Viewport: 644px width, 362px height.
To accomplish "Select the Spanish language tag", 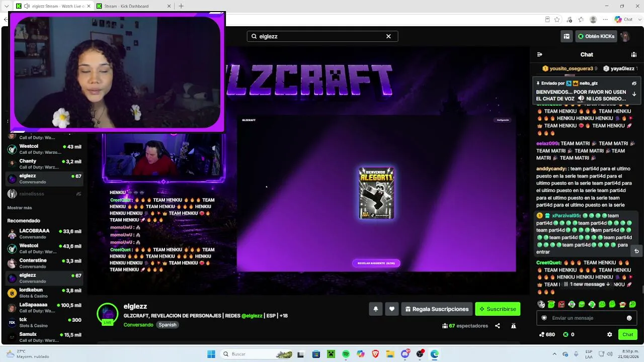I will click(168, 325).
